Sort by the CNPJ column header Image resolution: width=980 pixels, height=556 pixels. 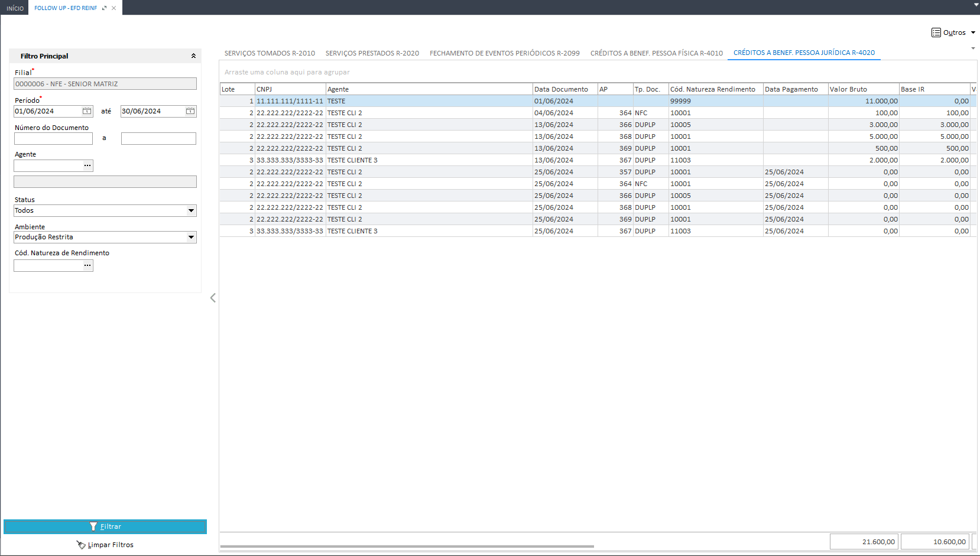click(x=290, y=89)
